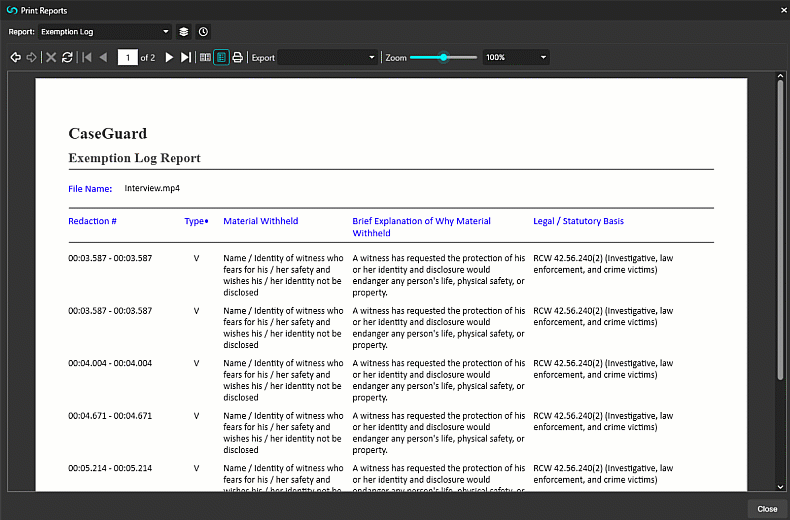Click redaction time 00:05.214 - 00:05.214
The width and height of the screenshot is (790, 520).
110,468
